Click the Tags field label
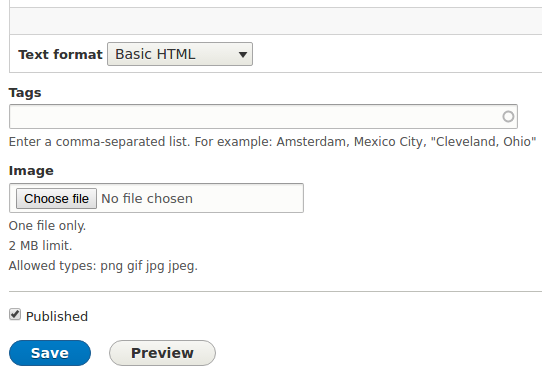The width and height of the screenshot is (542, 383). tap(25, 93)
